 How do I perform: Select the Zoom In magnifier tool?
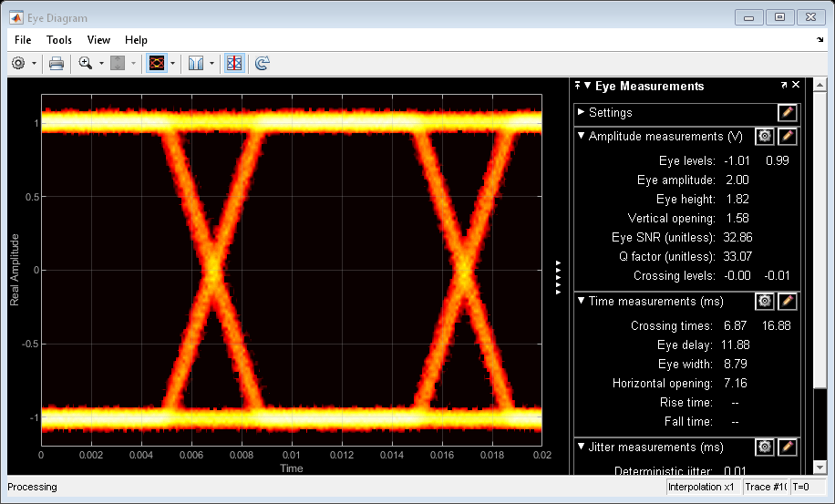tap(85, 63)
